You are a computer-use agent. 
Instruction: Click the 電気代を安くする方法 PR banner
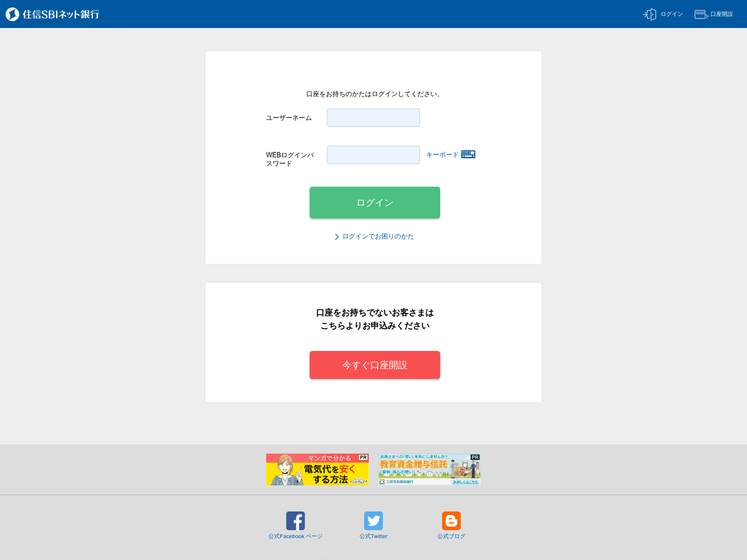point(317,469)
